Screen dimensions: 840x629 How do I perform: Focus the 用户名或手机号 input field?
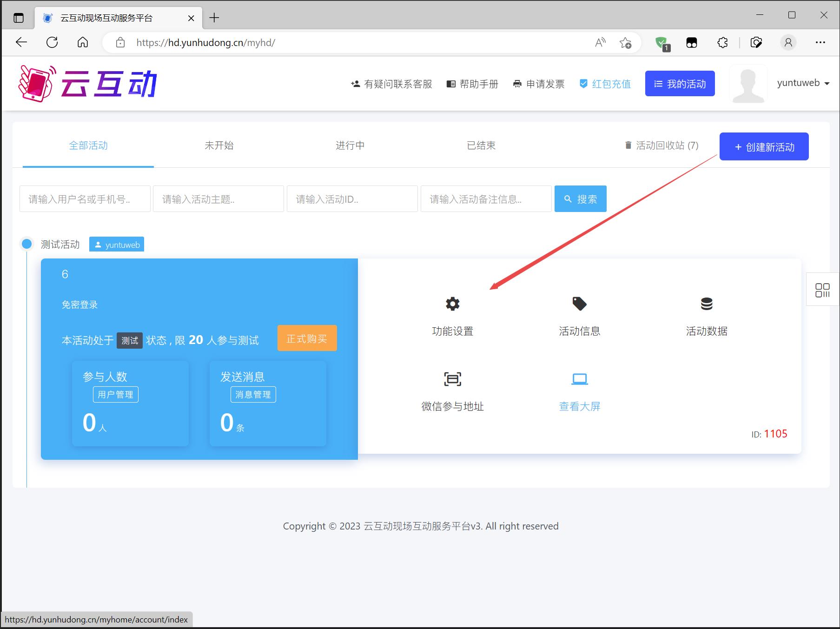coord(85,199)
